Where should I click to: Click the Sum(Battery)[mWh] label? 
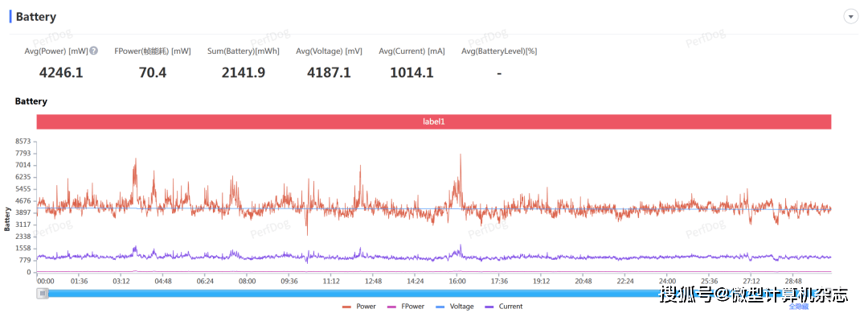point(244,51)
